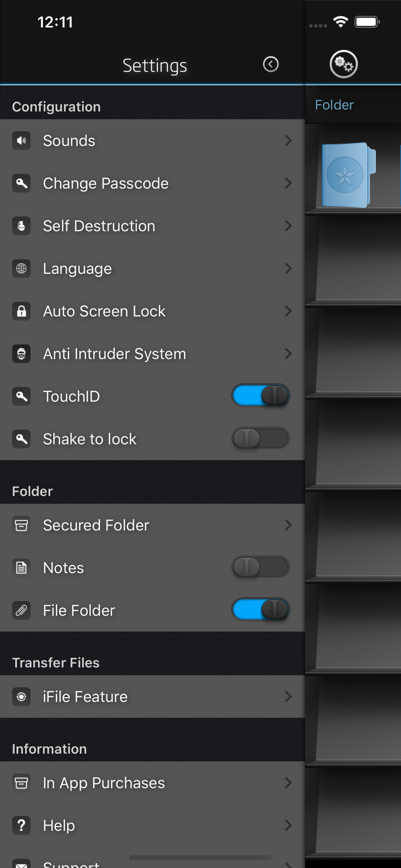Turn on the Notes toggle

point(260,567)
